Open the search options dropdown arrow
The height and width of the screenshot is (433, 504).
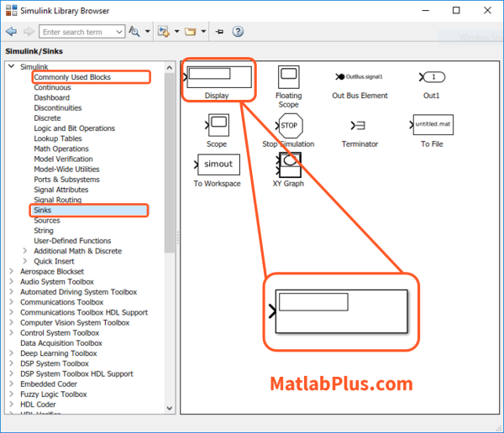coord(148,32)
